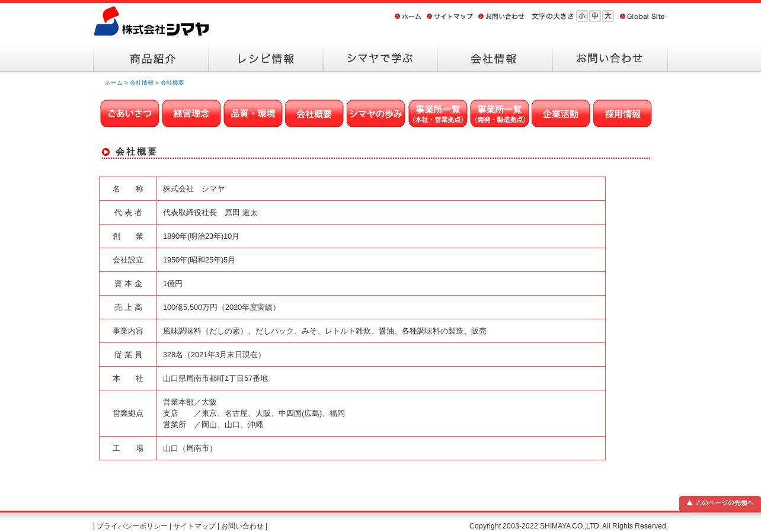The height and width of the screenshot is (532, 761).
Task: Jump to top with このページの先頭へ
Action: point(720,503)
